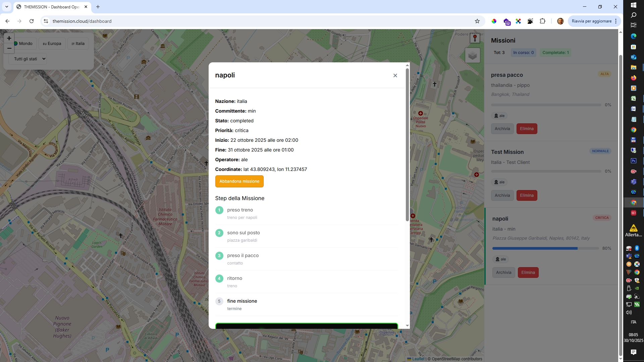The image size is (644, 362).
Task: Toggle step 4 ritorno marker
Action: [x=219, y=279]
